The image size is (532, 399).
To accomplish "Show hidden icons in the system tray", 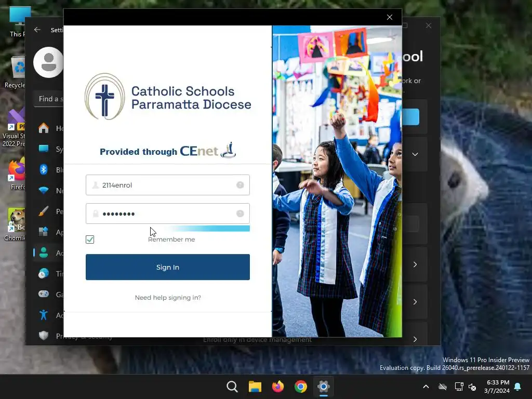I will (x=426, y=387).
